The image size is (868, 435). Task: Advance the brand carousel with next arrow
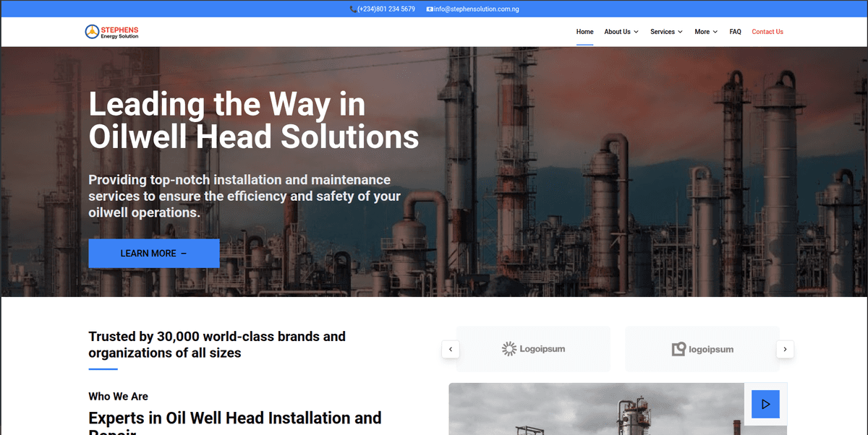(786, 349)
